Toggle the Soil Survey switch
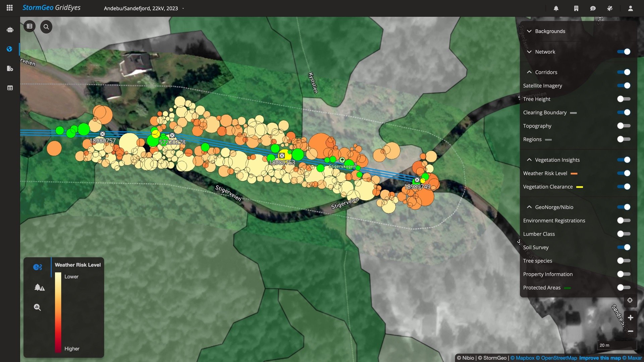The height and width of the screenshot is (362, 644). click(x=624, y=247)
